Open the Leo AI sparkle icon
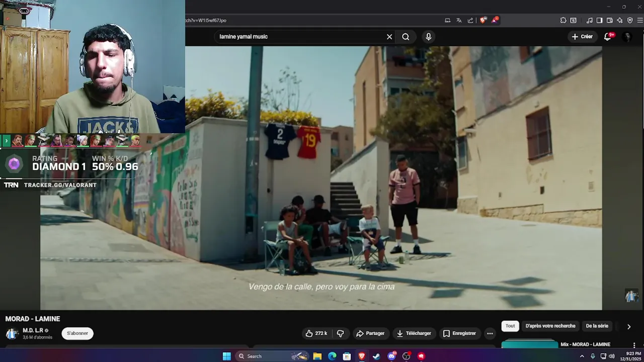Viewport: 644px width, 362px height. pyautogui.click(x=619, y=21)
